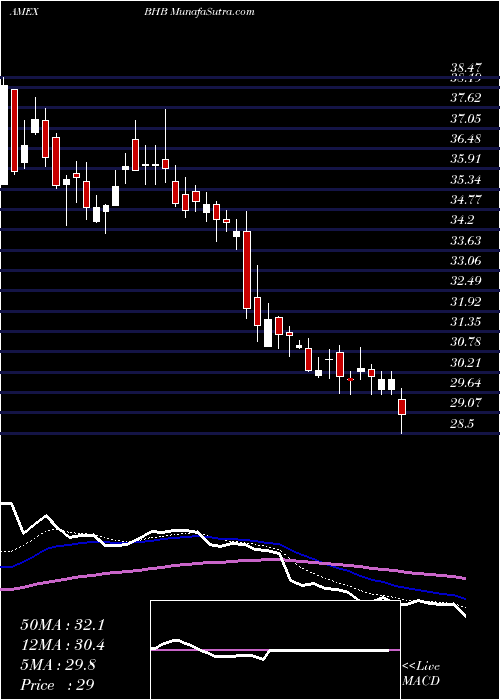500x700 pixels.
Task: Select the 30.78 price axis label
Action: pos(466,342)
